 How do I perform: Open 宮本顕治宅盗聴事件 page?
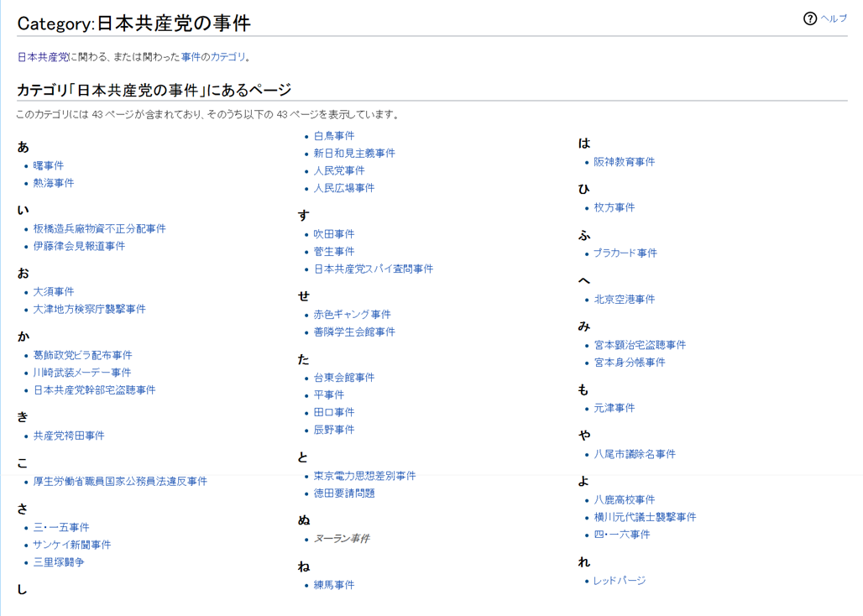pyautogui.click(x=640, y=345)
